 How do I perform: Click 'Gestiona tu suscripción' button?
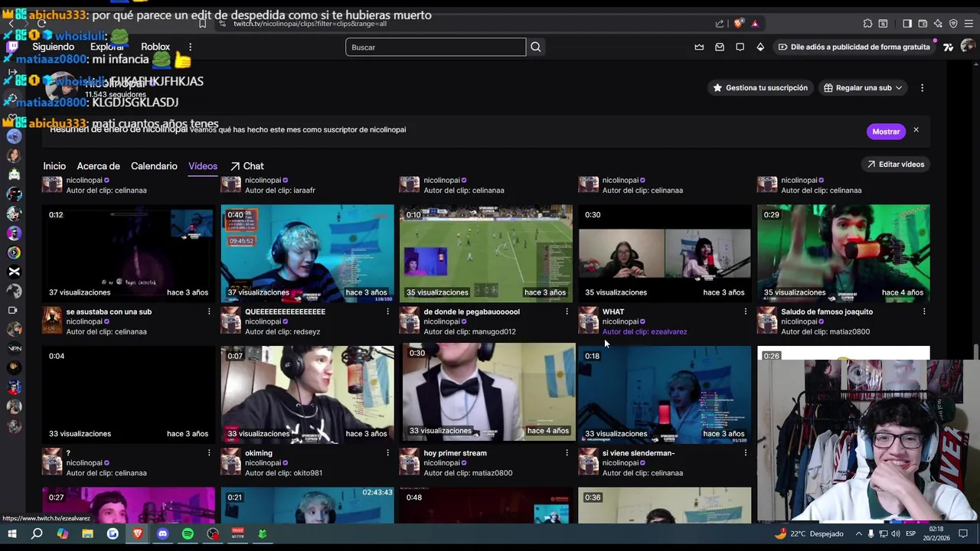pyautogui.click(x=760, y=88)
